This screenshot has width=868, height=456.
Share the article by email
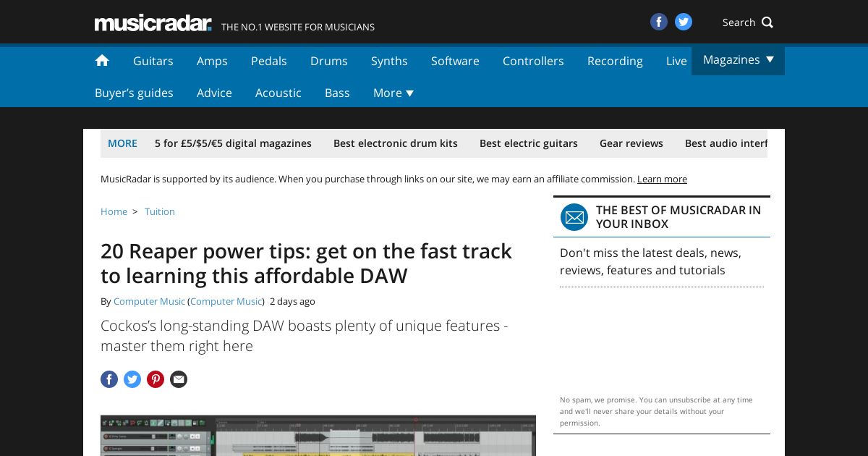(x=179, y=379)
